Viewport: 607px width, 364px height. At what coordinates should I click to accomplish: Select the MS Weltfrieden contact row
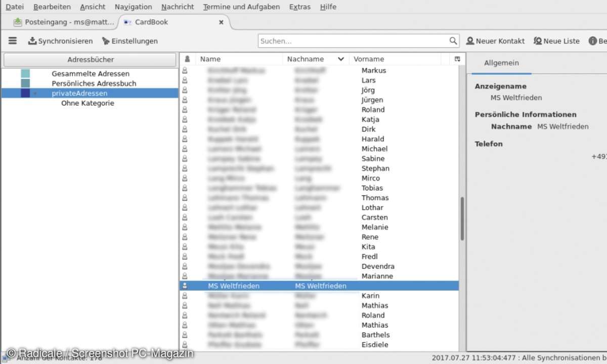[319, 286]
